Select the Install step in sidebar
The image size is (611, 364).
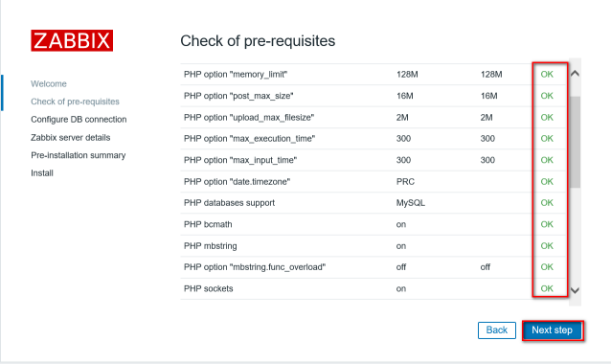(x=42, y=173)
